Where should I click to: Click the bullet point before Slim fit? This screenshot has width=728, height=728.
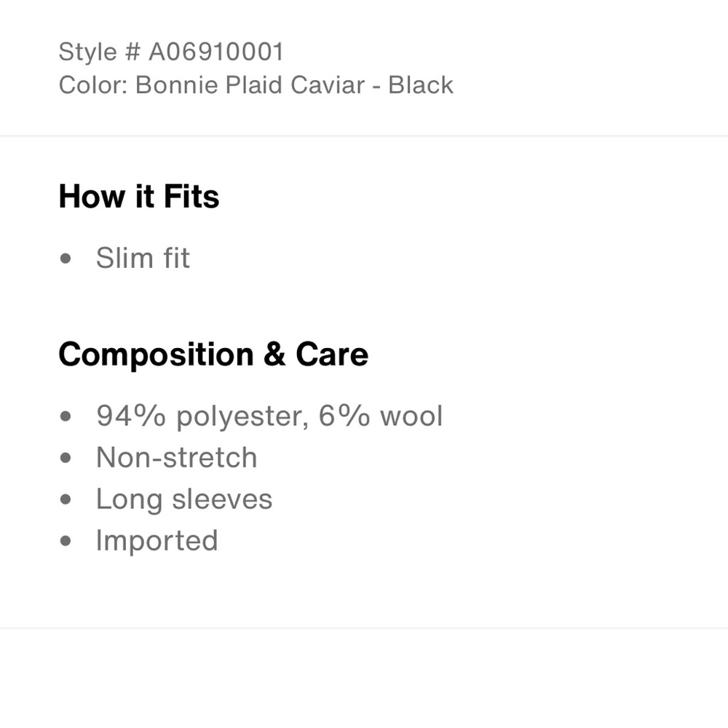[66, 258]
